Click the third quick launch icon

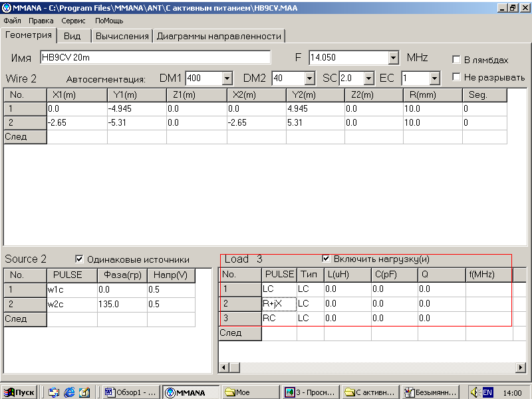(x=84, y=392)
